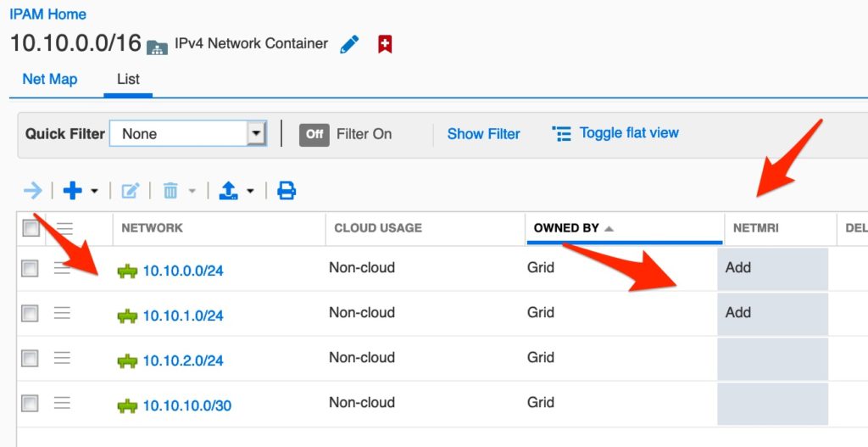This screenshot has height=447, width=868.
Task: Click the pencil edit icon beside IPv4 Network Container
Action: 349,44
